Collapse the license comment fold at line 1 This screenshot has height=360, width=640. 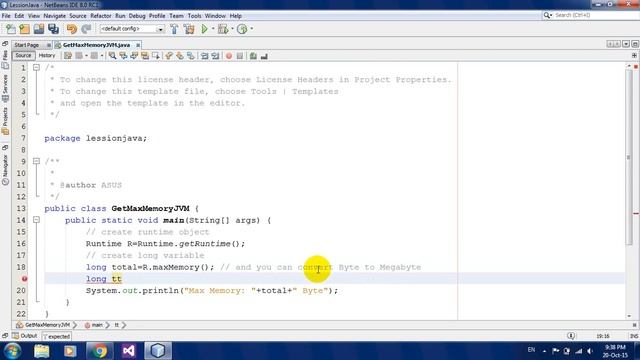click(36, 67)
